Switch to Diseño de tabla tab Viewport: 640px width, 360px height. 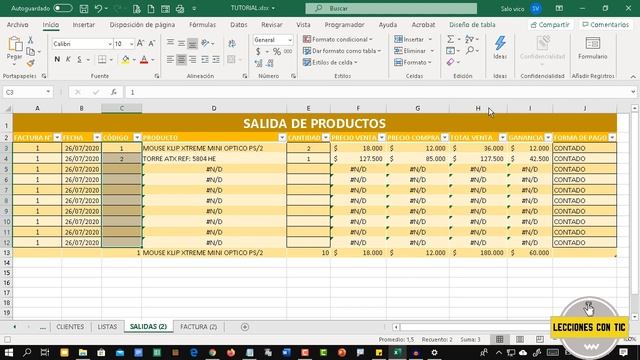pos(472,25)
